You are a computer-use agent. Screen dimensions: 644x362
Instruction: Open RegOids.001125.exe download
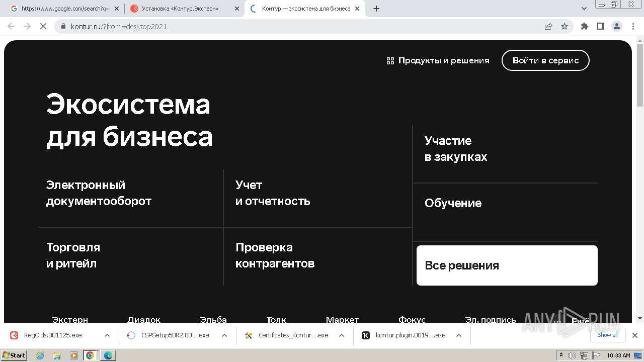pyautogui.click(x=53, y=335)
